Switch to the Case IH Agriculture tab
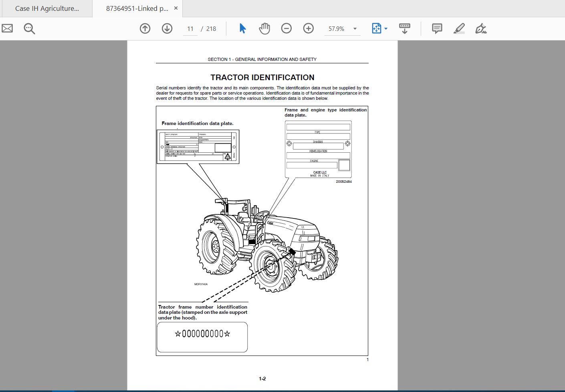565x392 pixels. coord(46,8)
